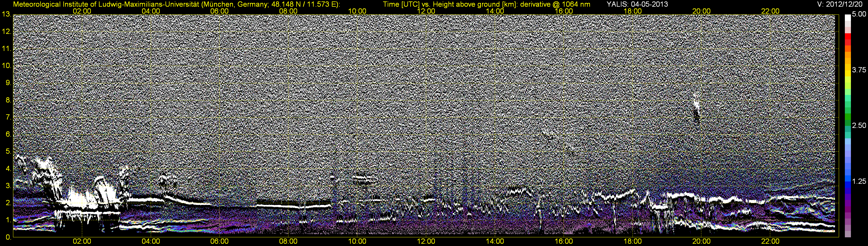868x246 pixels.
Task: Click the 9 km height axis label
Action: click(8, 83)
